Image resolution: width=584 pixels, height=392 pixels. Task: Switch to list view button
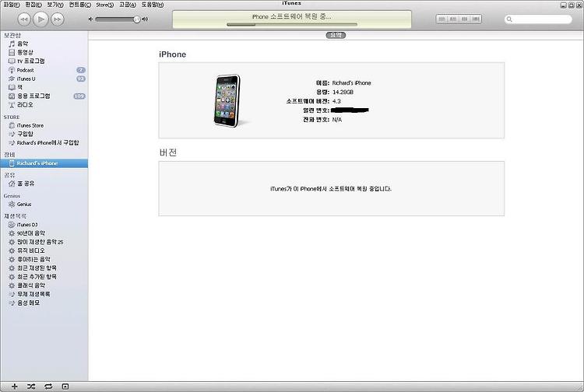coord(442,19)
